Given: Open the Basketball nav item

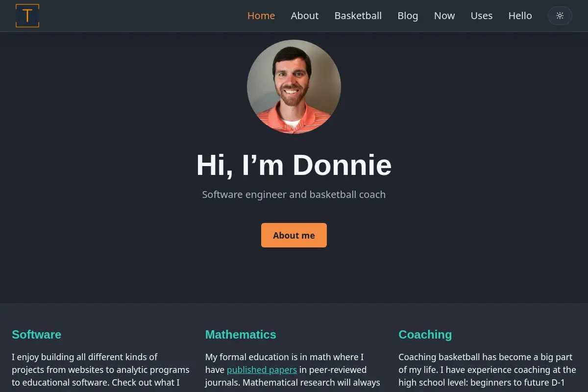Looking at the screenshot, I should 358,16.
